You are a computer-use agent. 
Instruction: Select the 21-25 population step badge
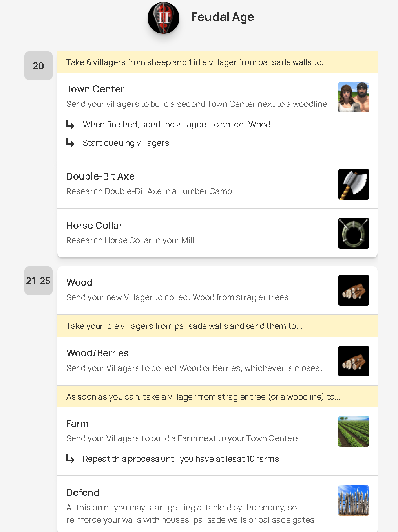pyautogui.click(x=38, y=281)
